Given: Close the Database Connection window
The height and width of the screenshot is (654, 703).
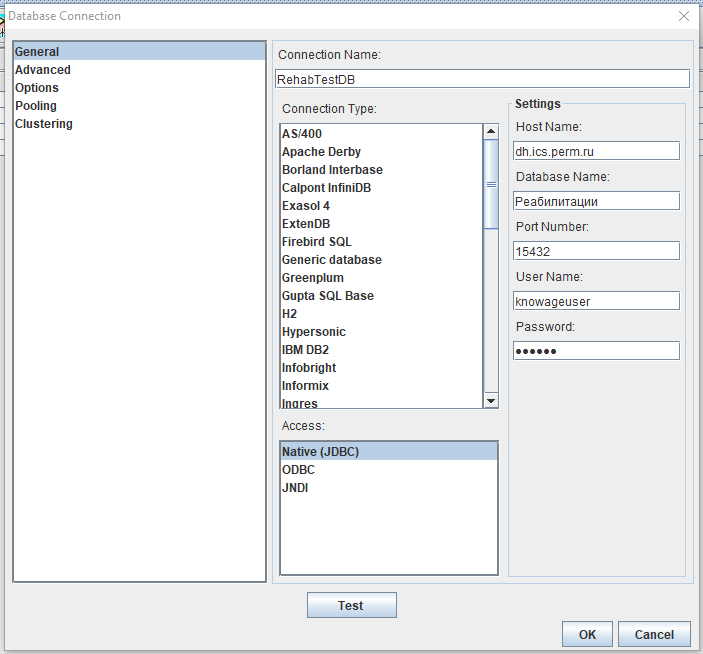Looking at the screenshot, I should click(684, 16).
